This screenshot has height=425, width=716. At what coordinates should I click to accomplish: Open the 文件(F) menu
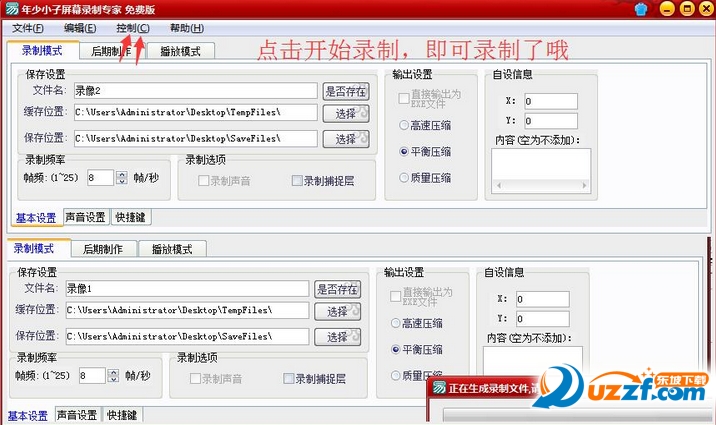pyautogui.click(x=27, y=28)
